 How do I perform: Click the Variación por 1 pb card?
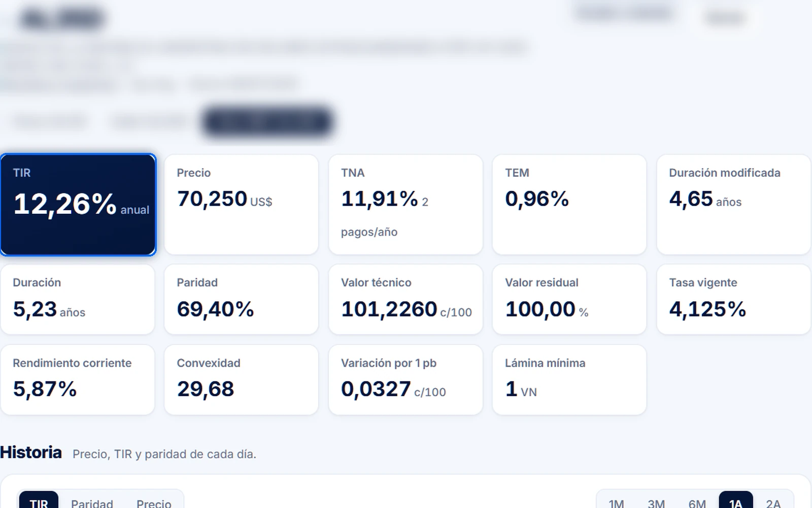405,380
